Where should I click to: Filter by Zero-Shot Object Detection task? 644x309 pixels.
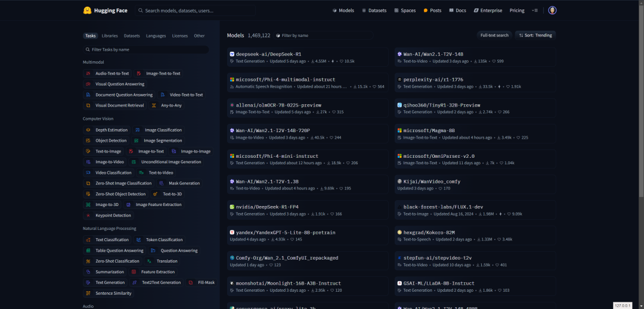[x=116, y=194]
